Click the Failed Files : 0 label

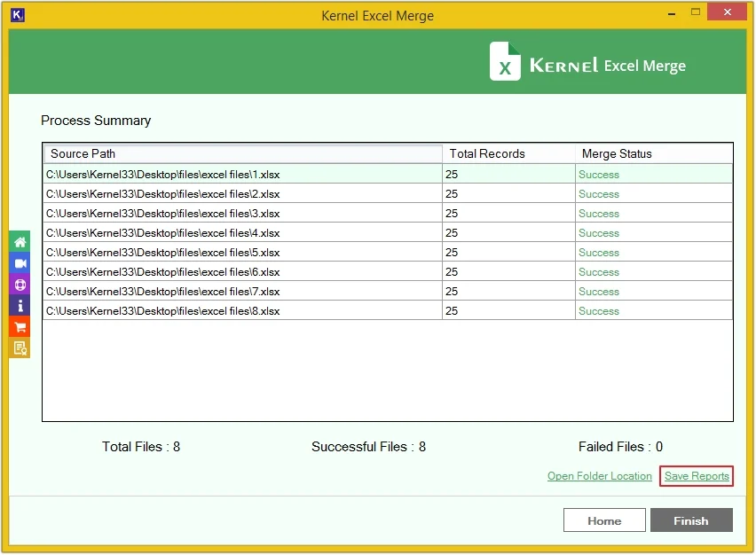620,447
